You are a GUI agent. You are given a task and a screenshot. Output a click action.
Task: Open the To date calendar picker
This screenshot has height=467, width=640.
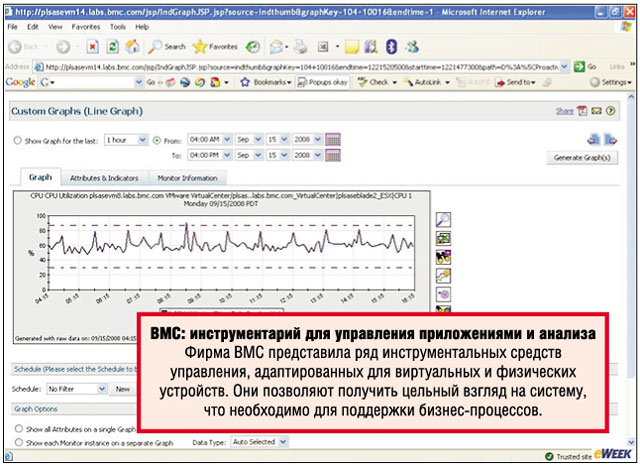[x=333, y=156]
